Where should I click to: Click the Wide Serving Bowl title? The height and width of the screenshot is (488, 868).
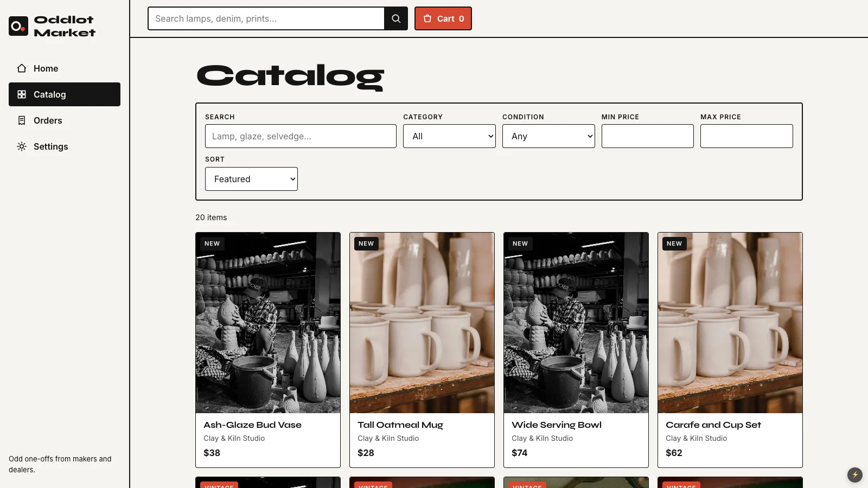[x=557, y=425]
